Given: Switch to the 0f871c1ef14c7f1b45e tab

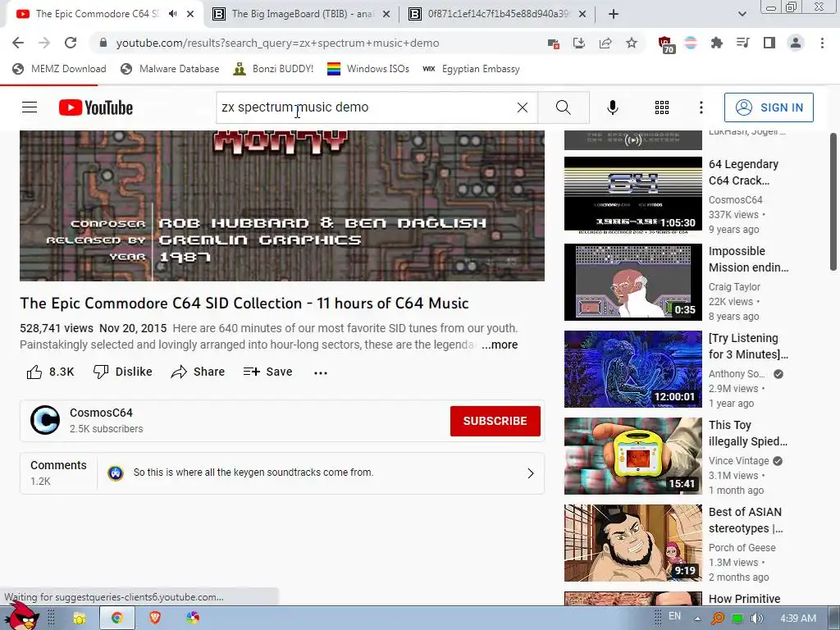Looking at the screenshot, I should click(498, 14).
